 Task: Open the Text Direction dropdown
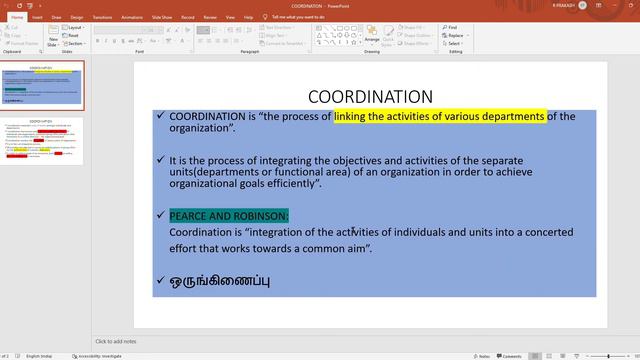click(277, 27)
